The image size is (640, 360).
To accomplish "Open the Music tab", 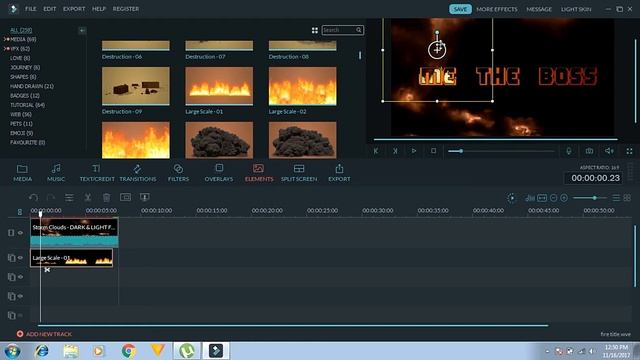I will coord(56,173).
